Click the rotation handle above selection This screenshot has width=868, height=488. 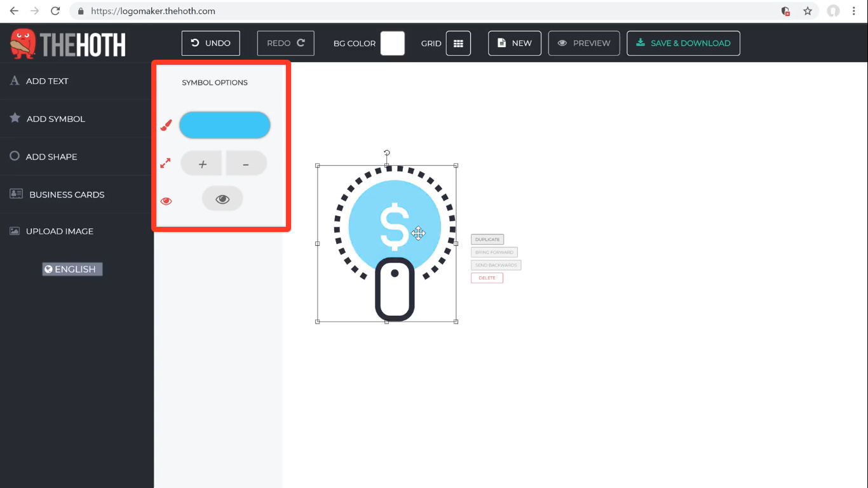click(x=387, y=152)
